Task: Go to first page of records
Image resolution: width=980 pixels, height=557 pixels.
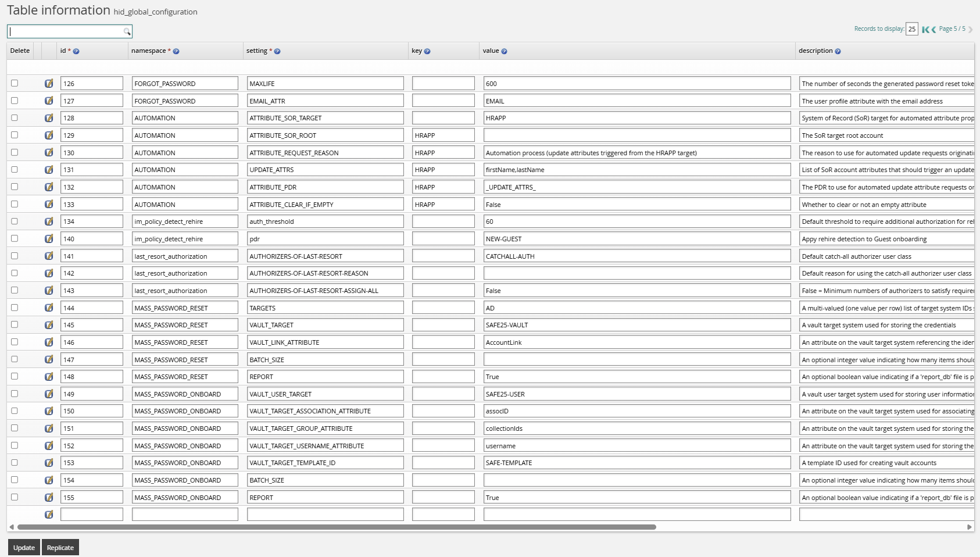Action: [x=925, y=29]
